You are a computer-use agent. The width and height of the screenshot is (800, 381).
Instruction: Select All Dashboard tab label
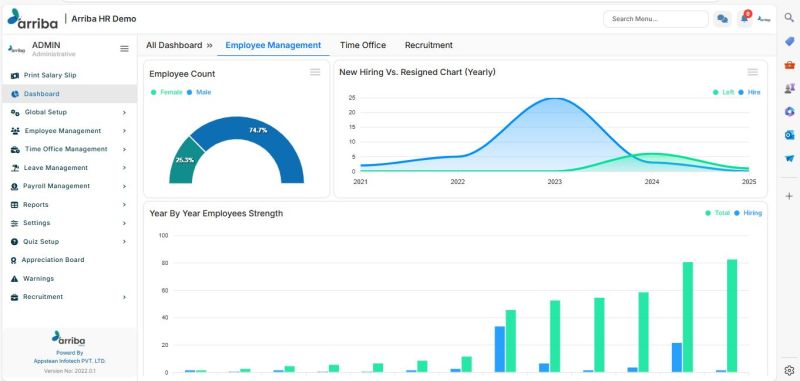click(174, 45)
